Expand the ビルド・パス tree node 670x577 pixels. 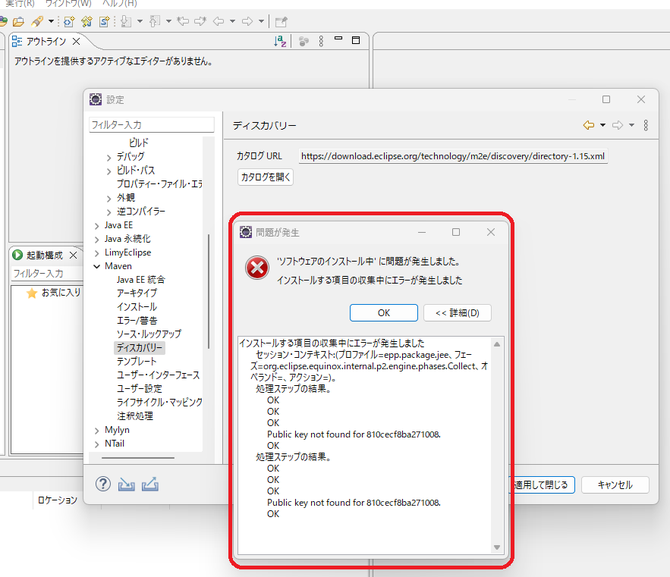(109, 171)
